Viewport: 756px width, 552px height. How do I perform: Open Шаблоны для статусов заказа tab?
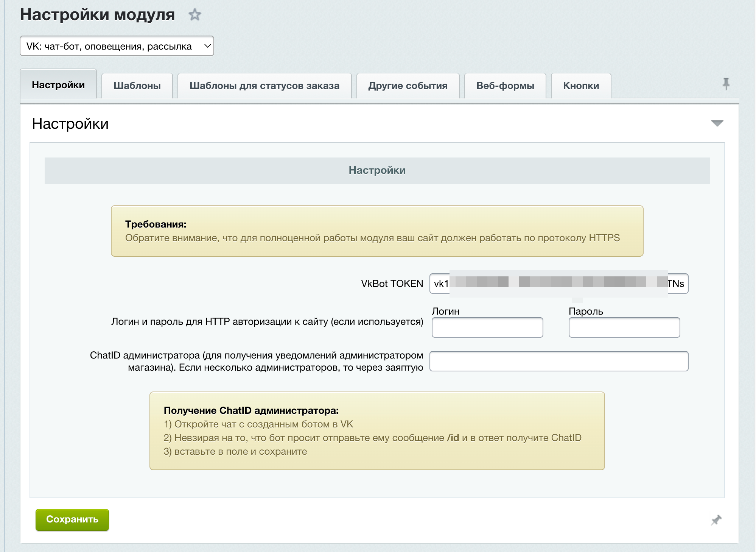pyautogui.click(x=264, y=86)
